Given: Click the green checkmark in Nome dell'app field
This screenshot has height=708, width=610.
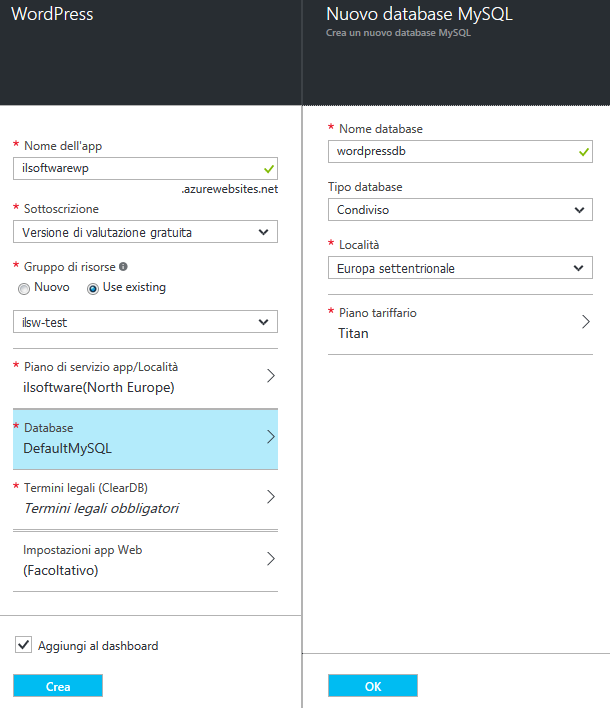Looking at the screenshot, I should click(x=267, y=169).
